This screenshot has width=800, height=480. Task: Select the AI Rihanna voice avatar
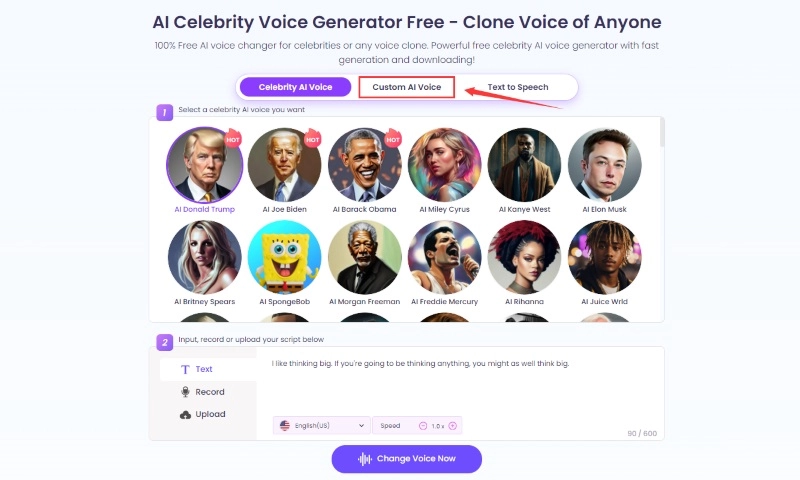tap(524, 257)
